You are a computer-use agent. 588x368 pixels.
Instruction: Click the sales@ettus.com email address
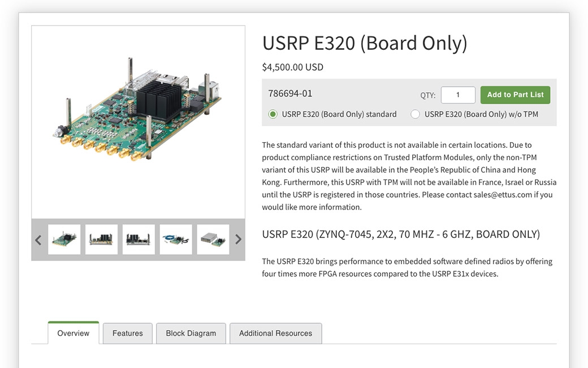pos(503,195)
